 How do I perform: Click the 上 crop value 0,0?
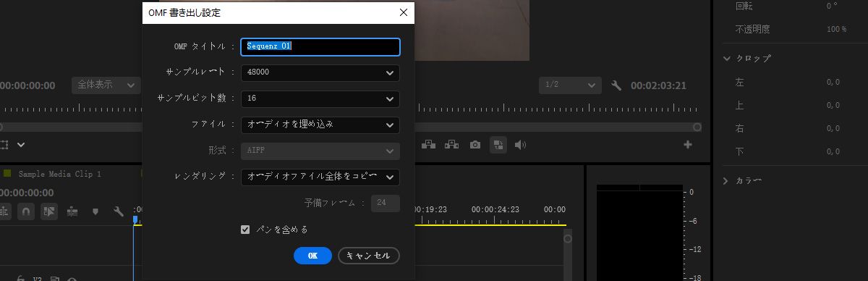pos(833,106)
